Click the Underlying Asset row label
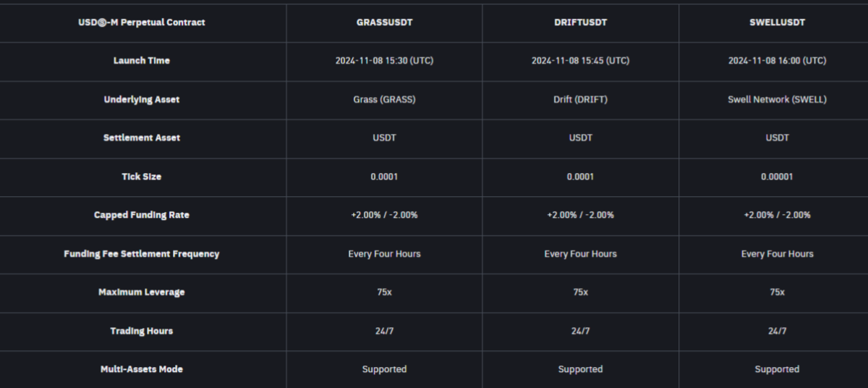The height and width of the screenshot is (388, 868). [142, 99]
